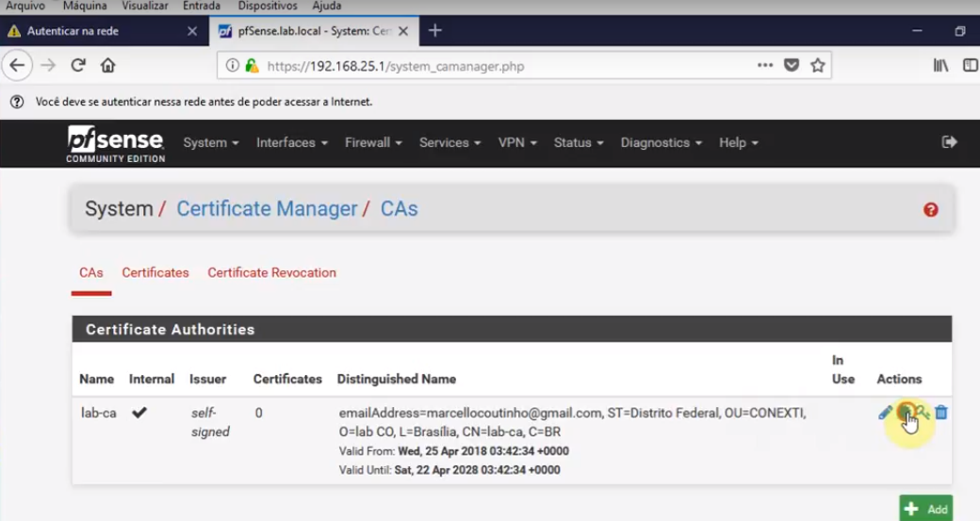Switch to the Certificates tab
Image resolution: width=980 pixels, height=521 pixels.
[155, 273]
